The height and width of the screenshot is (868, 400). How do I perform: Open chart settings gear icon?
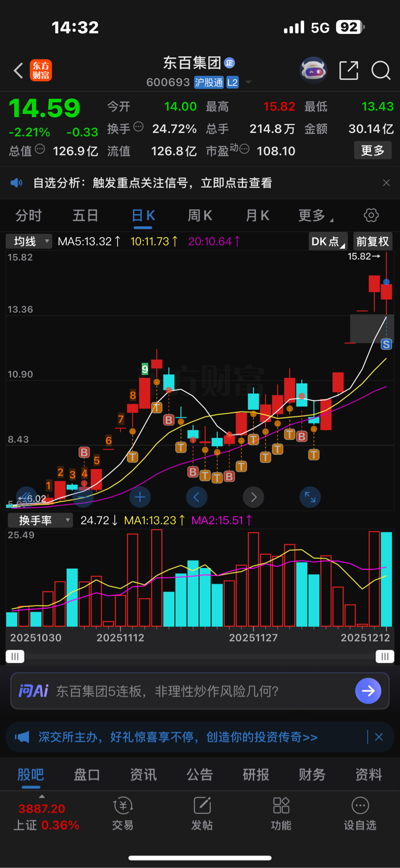[371, 215]
